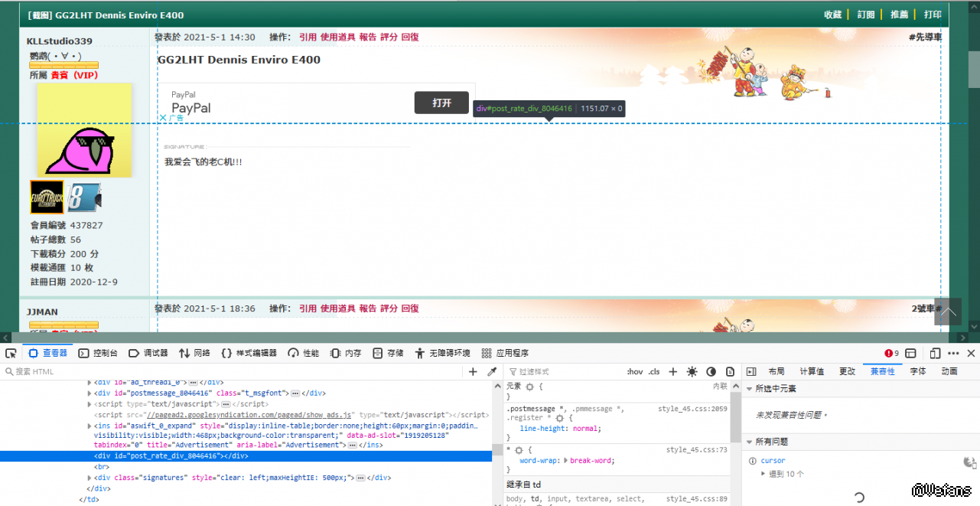980x506 pixels.
Task: Click the plus icon to create new node
Action: 473,371
